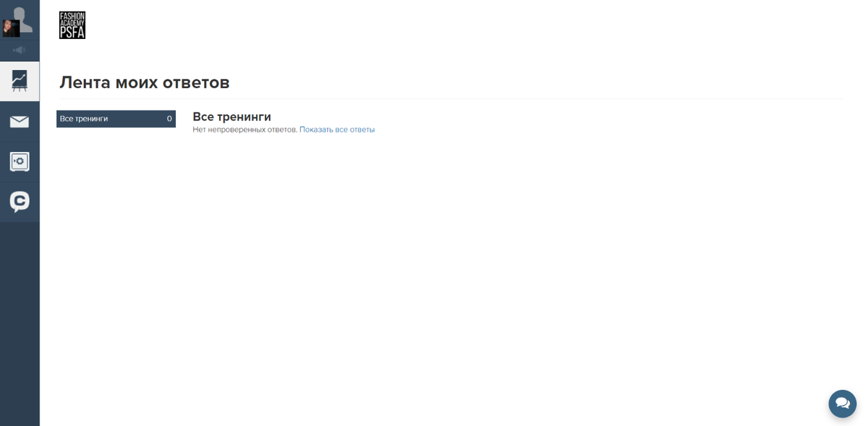
Task: Click the Fashion Academy PSFA logo
Action: coord(72,25)
